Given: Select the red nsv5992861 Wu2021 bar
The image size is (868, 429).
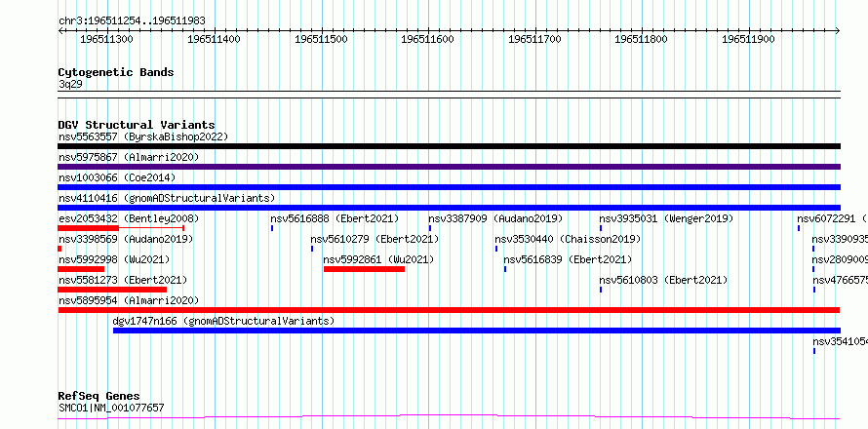Looking at the screenshot, I should pyautogui.click(x=364, y=269).
